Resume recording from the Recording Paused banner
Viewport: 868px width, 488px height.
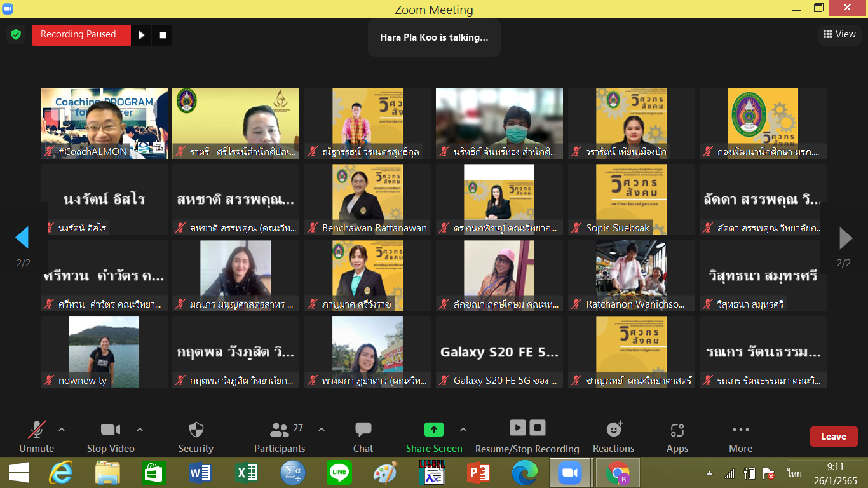coord(142,35)
